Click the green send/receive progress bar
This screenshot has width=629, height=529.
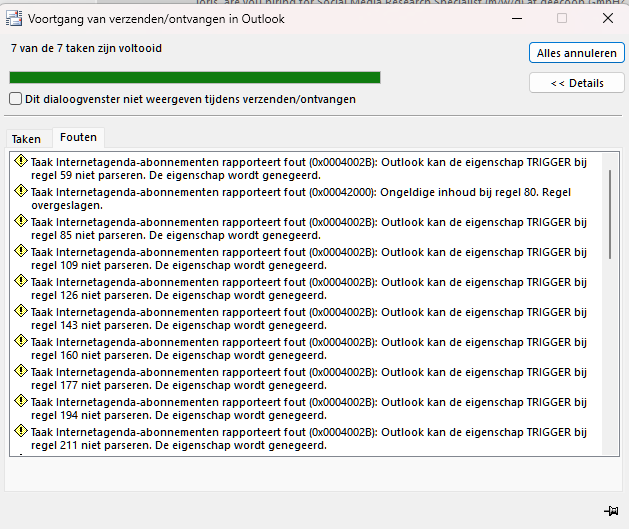(195, 77)
